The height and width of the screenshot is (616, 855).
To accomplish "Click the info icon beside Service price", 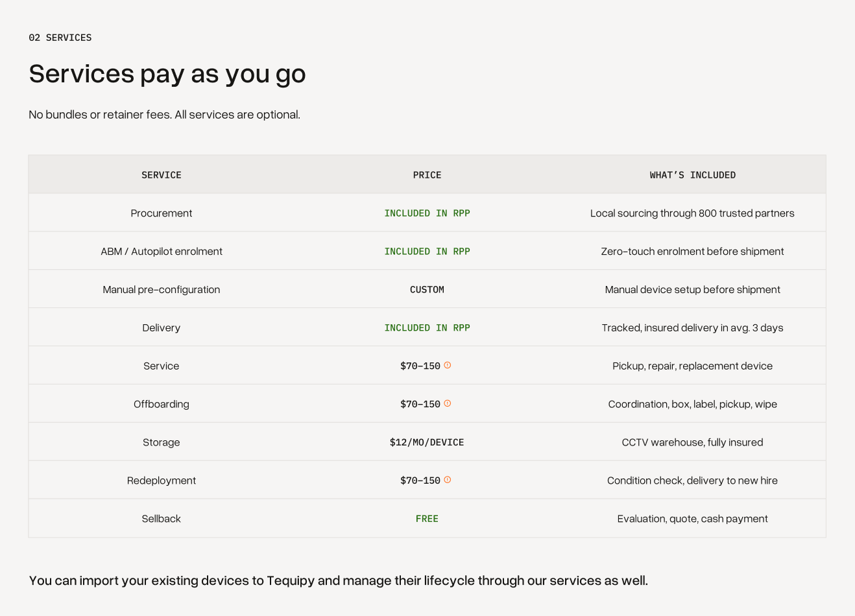I will (448, 365).
